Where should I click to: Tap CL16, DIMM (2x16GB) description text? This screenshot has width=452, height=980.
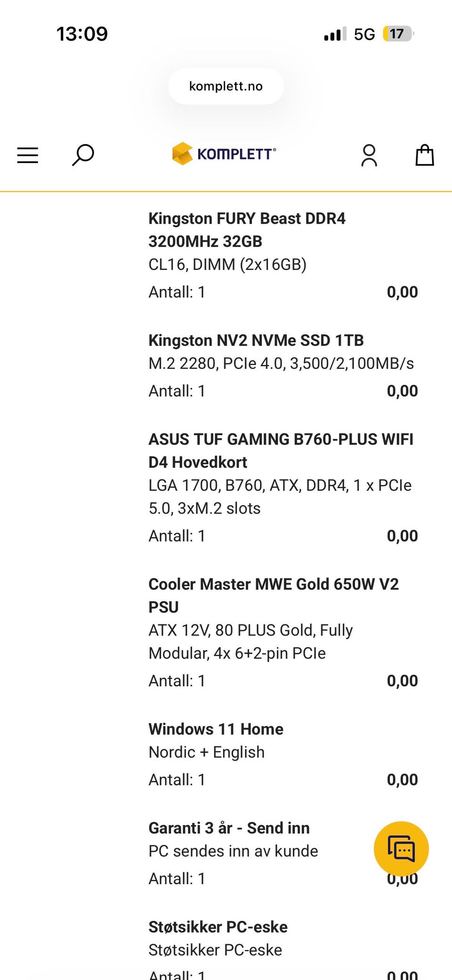[x=227, y=264]
